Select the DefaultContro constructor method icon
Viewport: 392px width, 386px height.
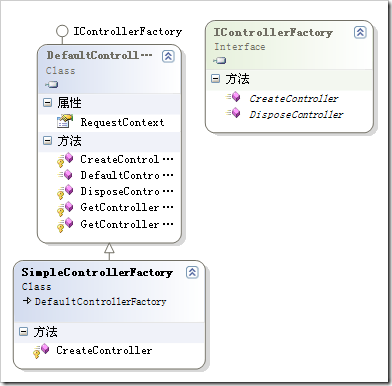pyautogui.click(x=65, y=175)
